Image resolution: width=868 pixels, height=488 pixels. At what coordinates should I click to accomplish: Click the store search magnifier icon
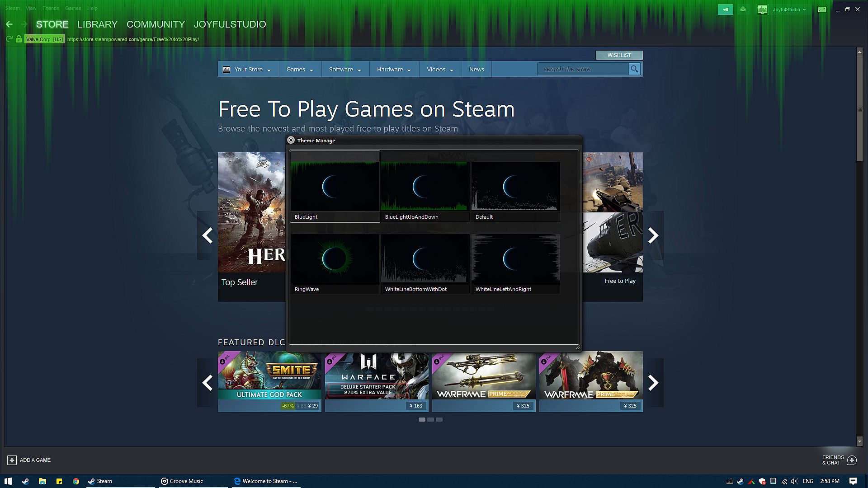point(634,69)
